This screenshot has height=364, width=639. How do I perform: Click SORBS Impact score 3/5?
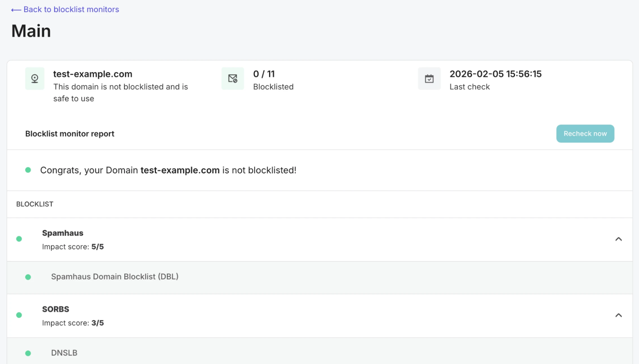[73, 323]
